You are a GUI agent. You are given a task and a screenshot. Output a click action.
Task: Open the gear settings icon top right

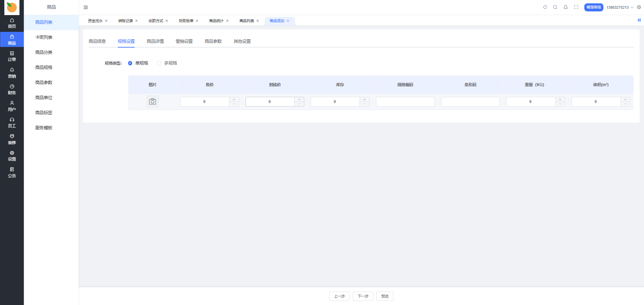(x=639, y=7)
